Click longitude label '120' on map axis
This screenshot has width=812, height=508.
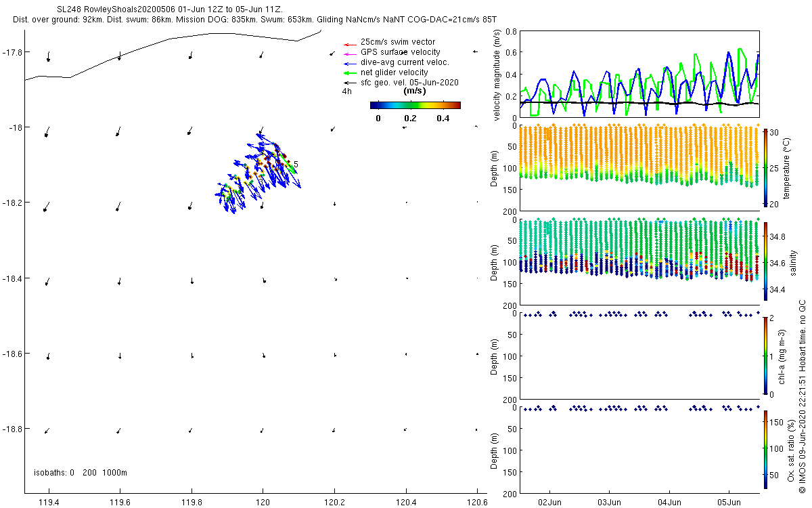click(263, 502)
